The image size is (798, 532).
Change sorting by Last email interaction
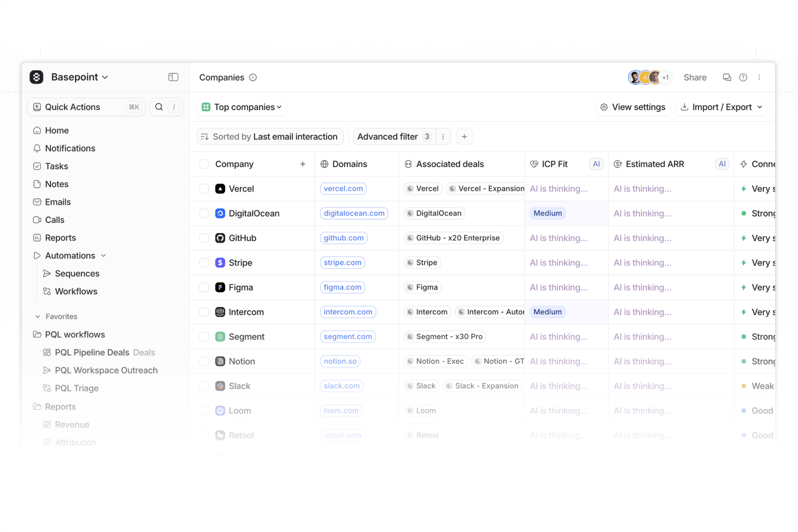coord(270,137)
